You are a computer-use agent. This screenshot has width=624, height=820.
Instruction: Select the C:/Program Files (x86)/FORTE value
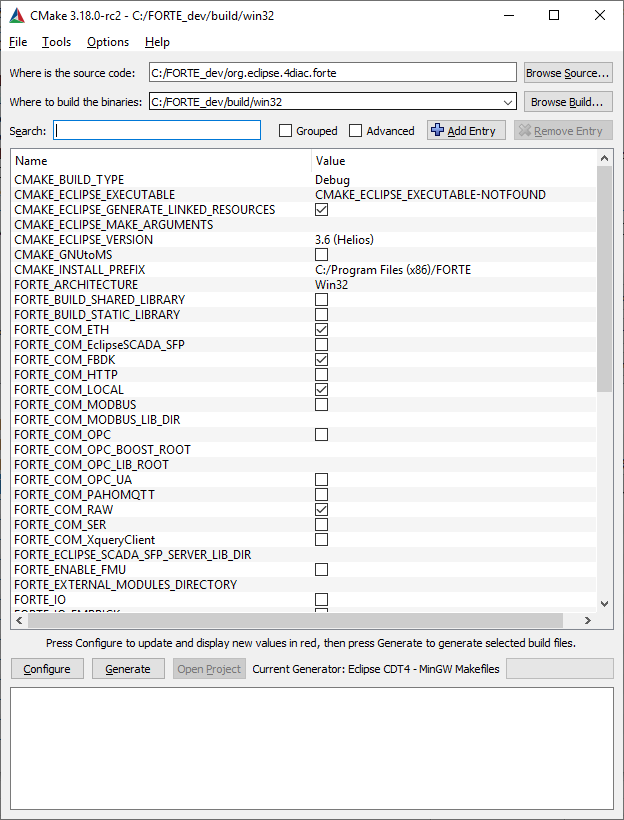(x=393, y=270)
